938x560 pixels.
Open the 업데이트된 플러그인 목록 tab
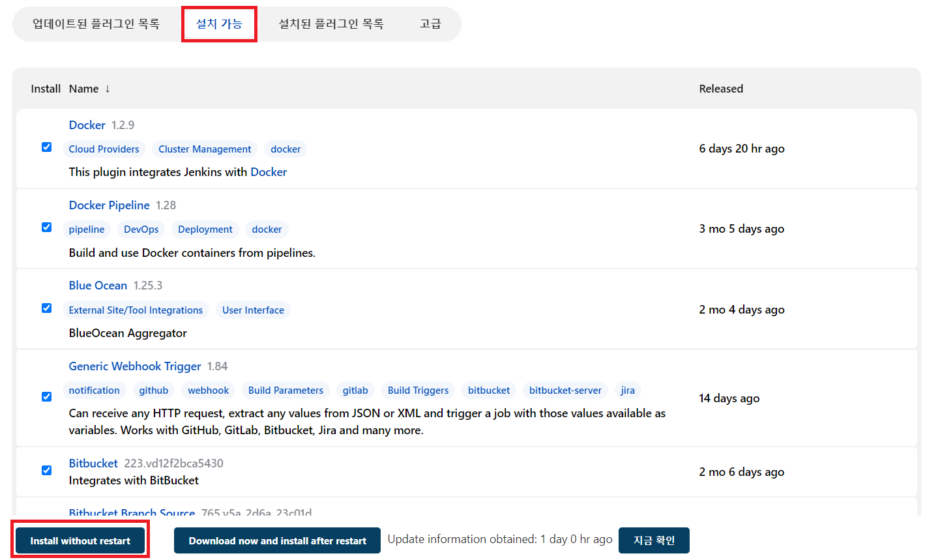click(x=96, y=24)
